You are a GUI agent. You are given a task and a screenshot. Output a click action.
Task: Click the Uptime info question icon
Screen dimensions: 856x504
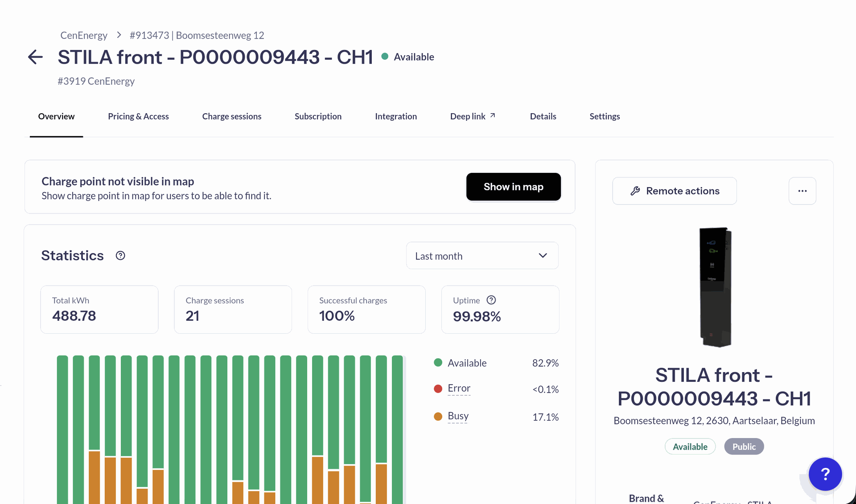491,300
